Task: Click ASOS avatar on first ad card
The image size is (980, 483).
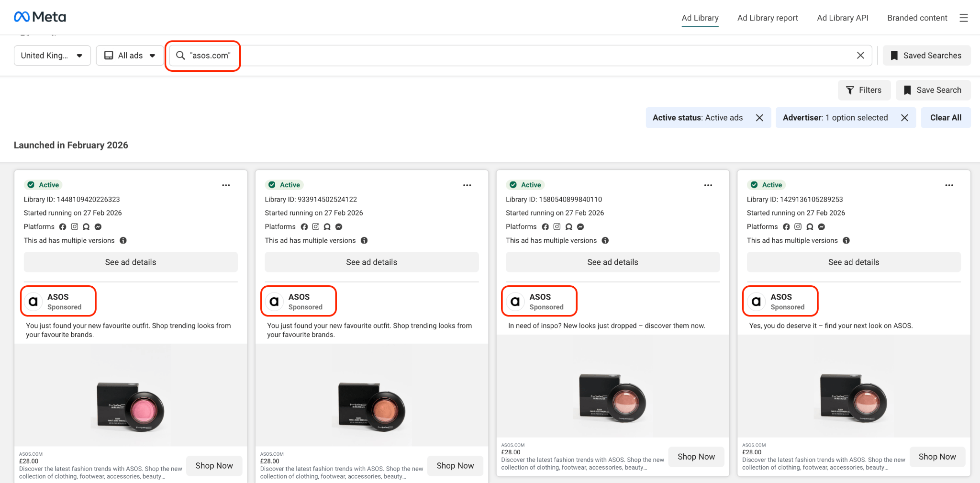Action: coord(33,302)
